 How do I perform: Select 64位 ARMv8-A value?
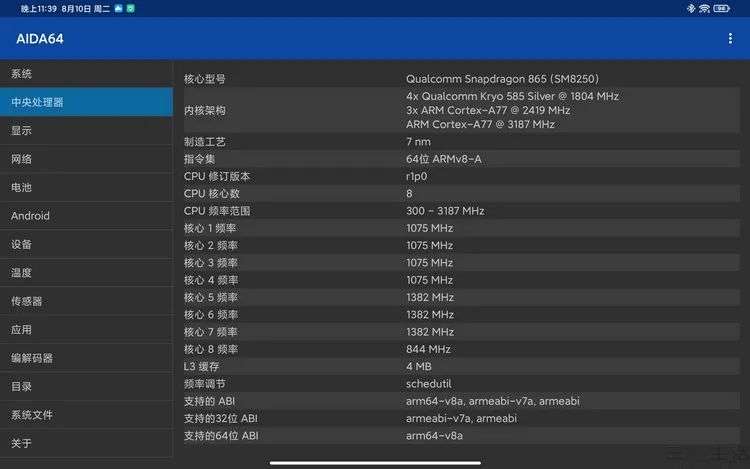[x=443, y=159]
